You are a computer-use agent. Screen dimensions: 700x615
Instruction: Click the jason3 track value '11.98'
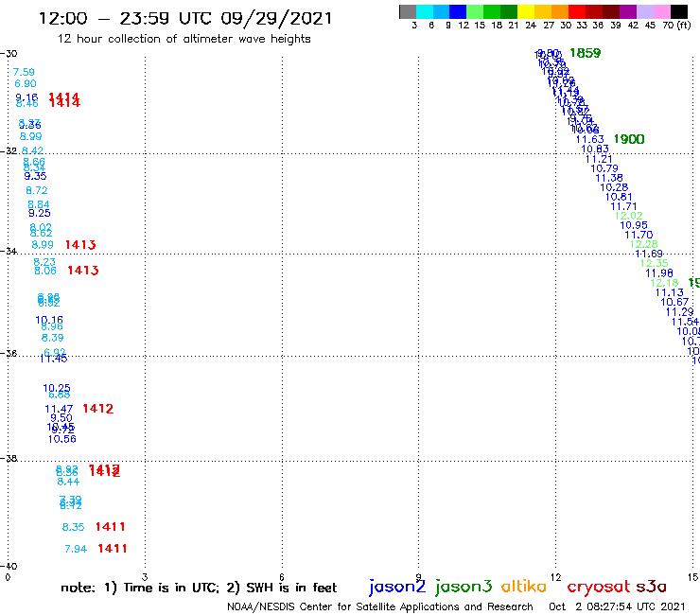point(659,273)
